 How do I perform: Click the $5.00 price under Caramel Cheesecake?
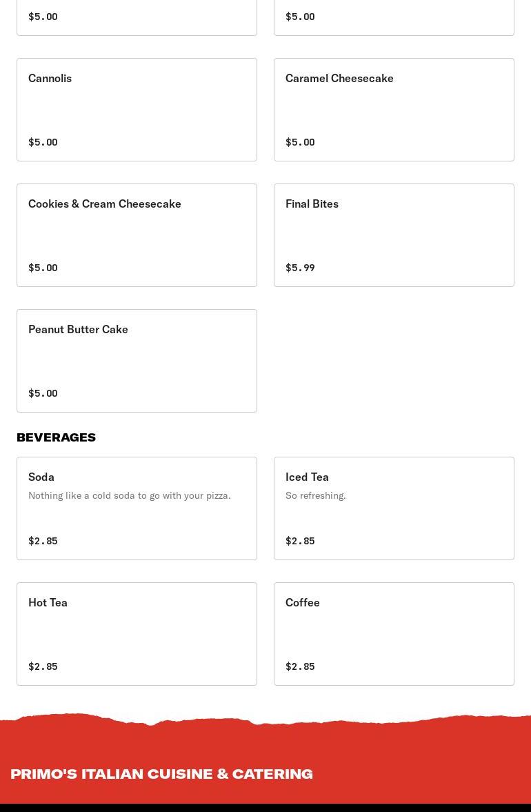tap(300, 142)
